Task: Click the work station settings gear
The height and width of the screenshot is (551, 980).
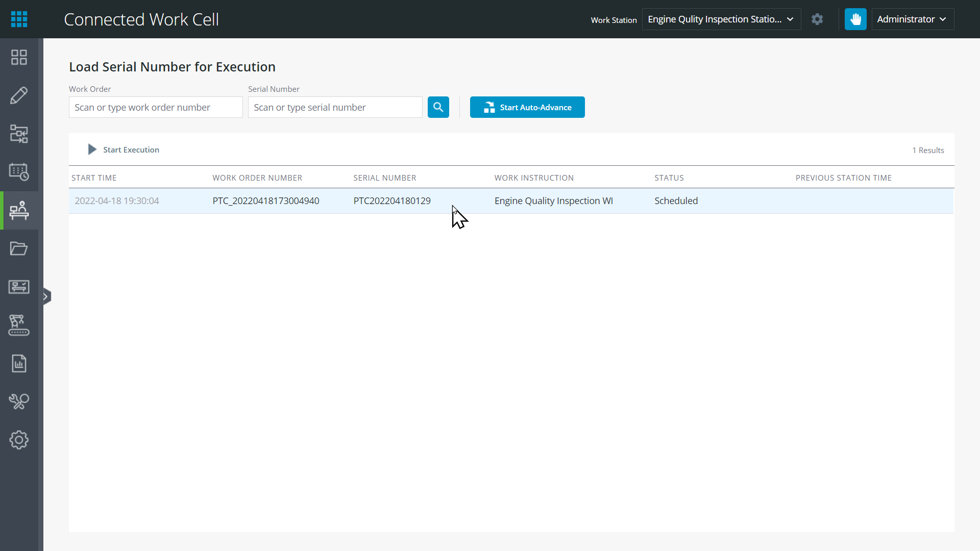Action: [817, 19]
